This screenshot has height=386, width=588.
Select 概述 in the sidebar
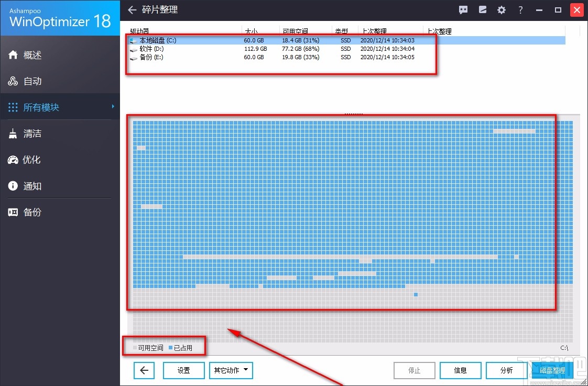point(60,55)
